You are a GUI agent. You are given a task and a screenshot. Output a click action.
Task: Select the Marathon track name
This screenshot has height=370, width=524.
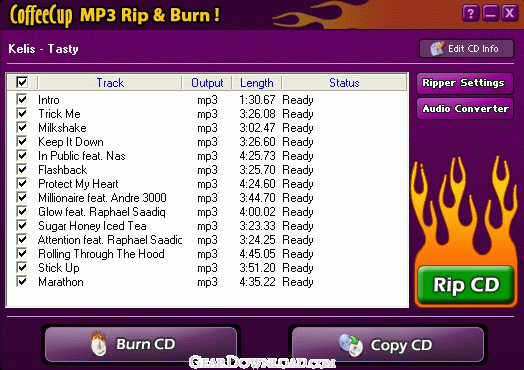click(61, 282)
